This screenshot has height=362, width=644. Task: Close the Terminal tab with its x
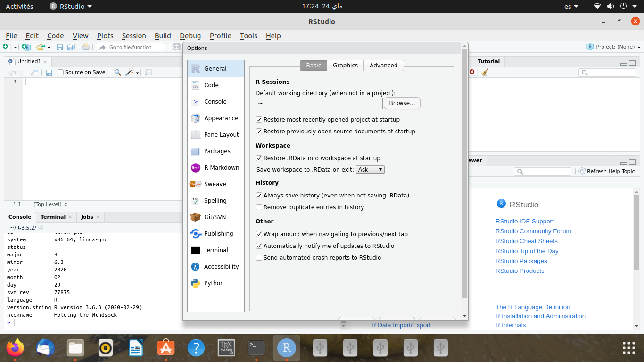click(x=70, y=217)
